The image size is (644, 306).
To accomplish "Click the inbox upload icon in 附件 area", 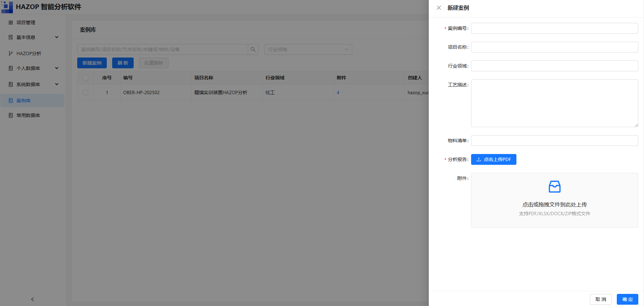I will [554, 187].
